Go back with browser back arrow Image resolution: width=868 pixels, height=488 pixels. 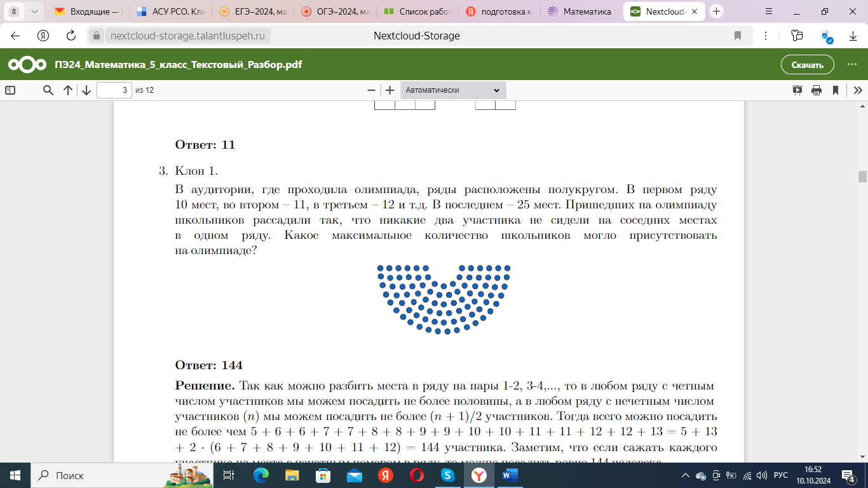(15, 36)
